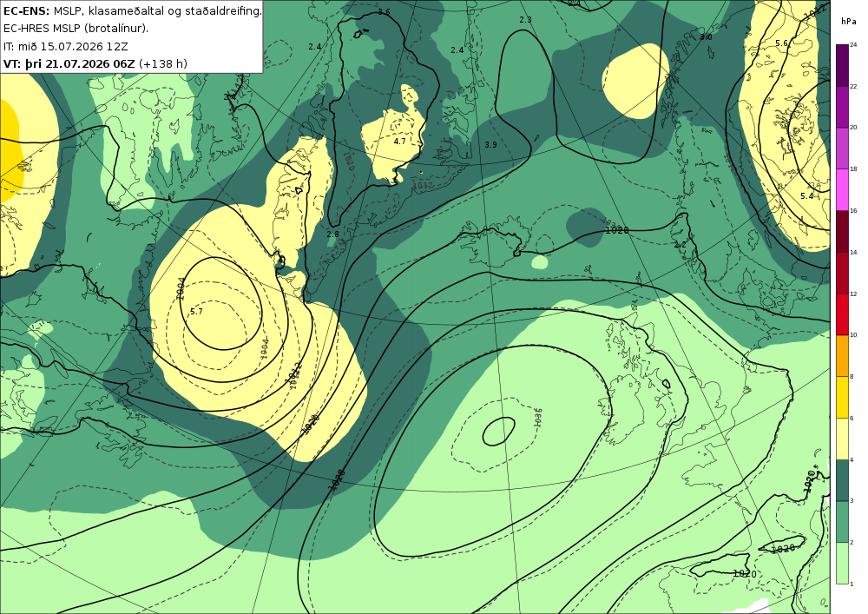
Task: Click the 2.2 spread value on the map
Action: click(681, 244)
